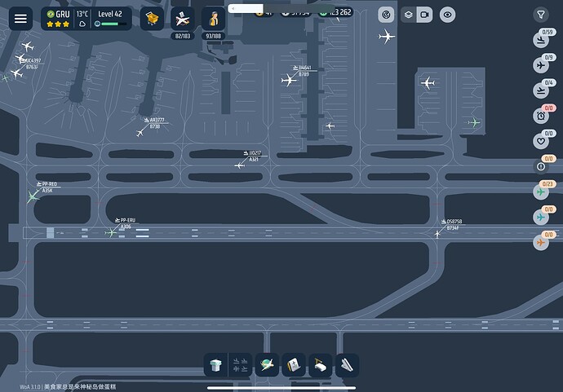This screenshot has height=392, width=563.
Task: Select flight PP-ERU A306 on runway
Action: pos(111,233)
